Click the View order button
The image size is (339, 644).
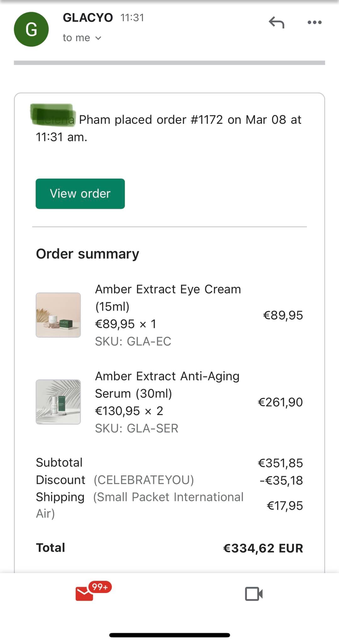point(80,194)
